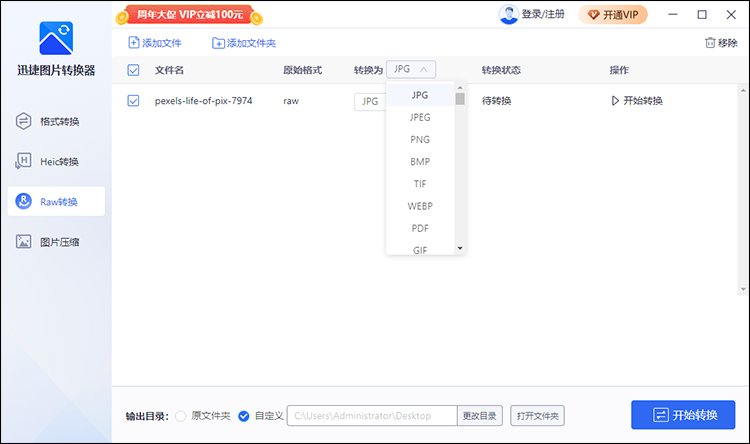750x444 pixels.
Task: Click the 添加文件夹 button
Action: click(244, 43)
